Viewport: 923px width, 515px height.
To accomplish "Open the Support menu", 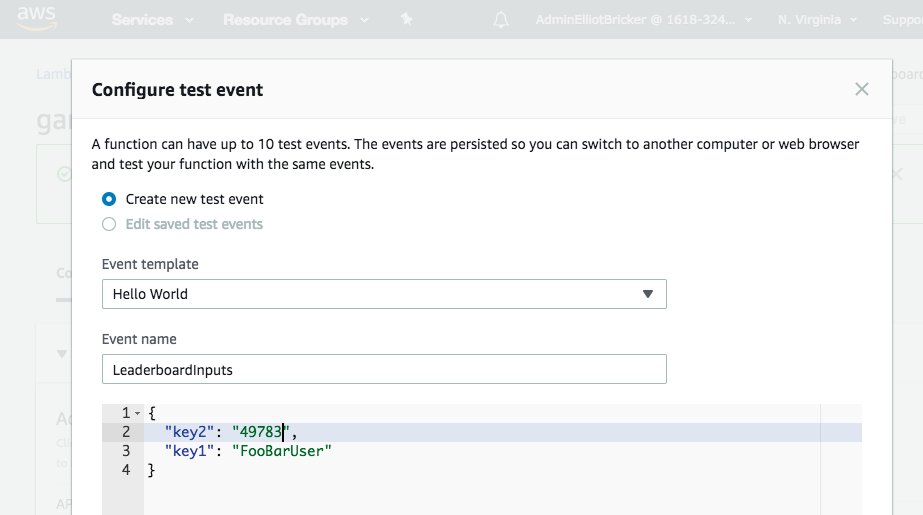I will click(x=902, y=19).
